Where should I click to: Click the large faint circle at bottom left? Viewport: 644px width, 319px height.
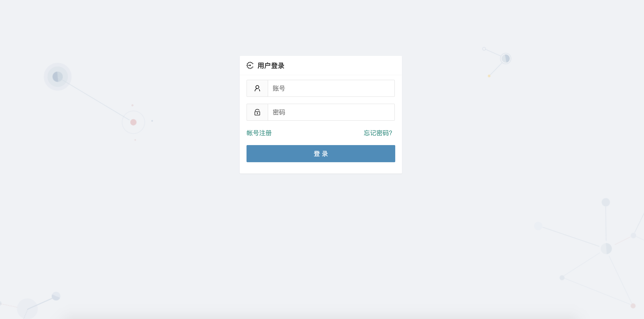coord(27,308)
